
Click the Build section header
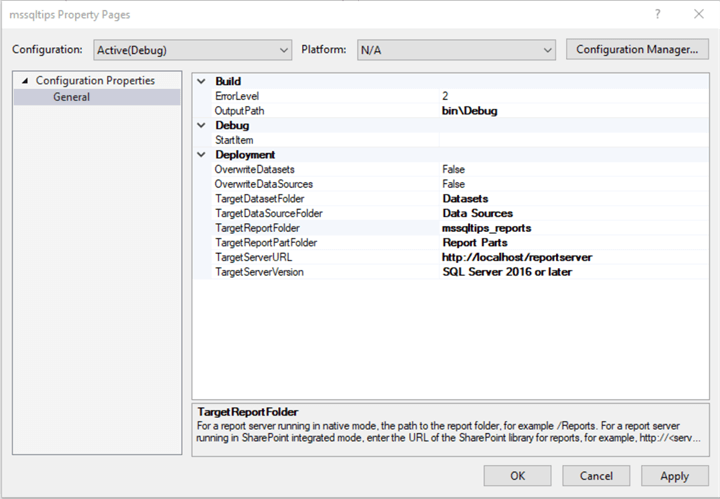(228, 81)
